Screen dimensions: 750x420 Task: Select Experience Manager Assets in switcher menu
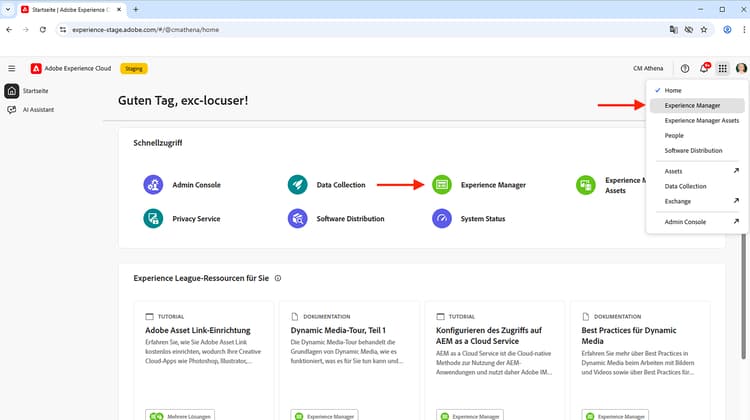pyautogui.click(x=696, y=121)
